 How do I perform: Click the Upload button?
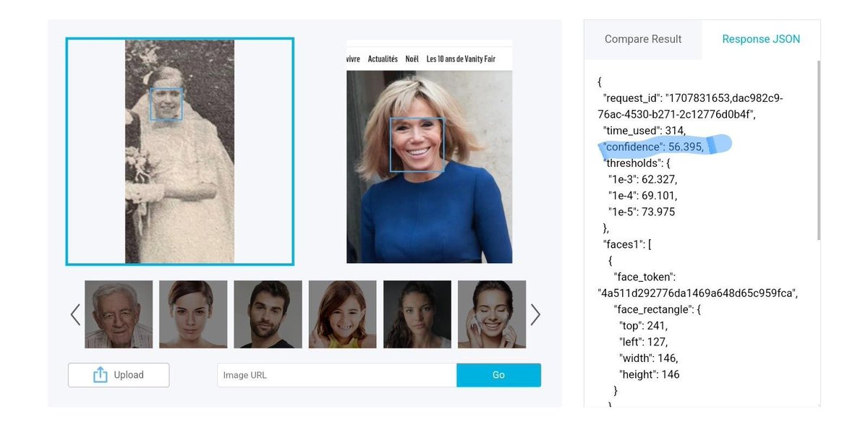119,375
